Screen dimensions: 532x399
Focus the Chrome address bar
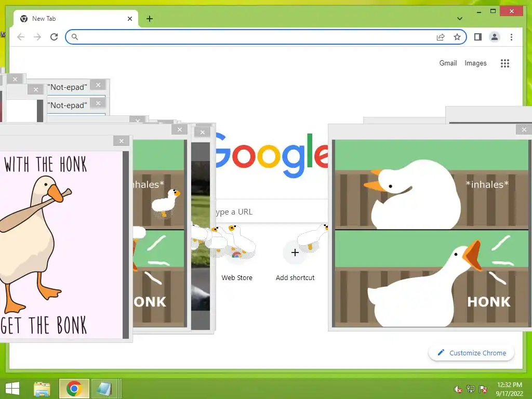(x=266, y=37)
